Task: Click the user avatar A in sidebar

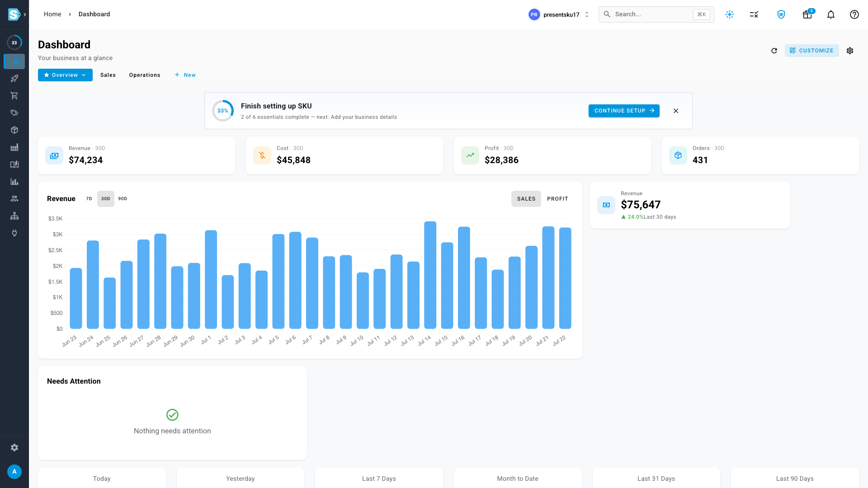Action: (x=14, y=472)
